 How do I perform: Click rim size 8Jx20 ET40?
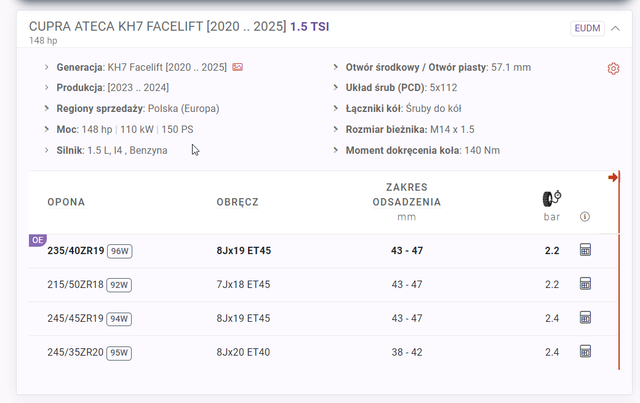pyautogui.click(x=243, y=352)
